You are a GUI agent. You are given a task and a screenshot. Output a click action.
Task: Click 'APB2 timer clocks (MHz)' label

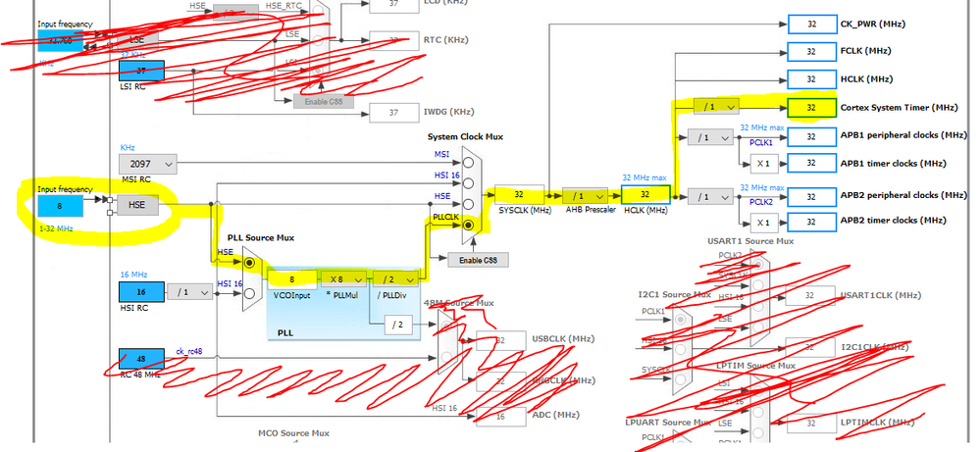(x=894, y=221)
